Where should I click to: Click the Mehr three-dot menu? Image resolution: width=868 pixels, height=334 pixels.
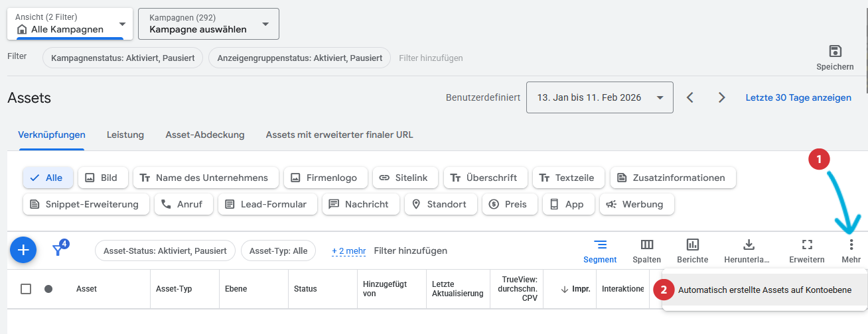tap(851, 250)
